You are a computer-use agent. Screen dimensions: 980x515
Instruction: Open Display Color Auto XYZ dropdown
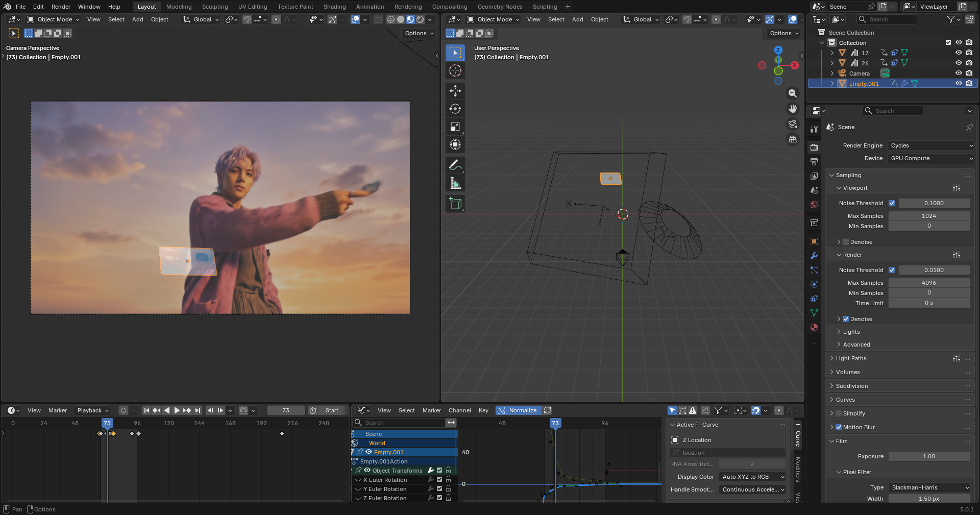(x=753, y=477)
